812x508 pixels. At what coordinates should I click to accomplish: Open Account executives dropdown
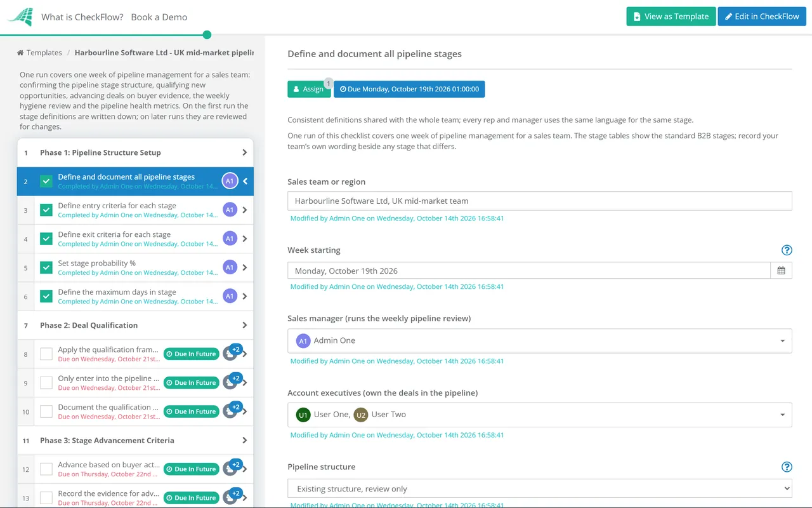point(540,415)
